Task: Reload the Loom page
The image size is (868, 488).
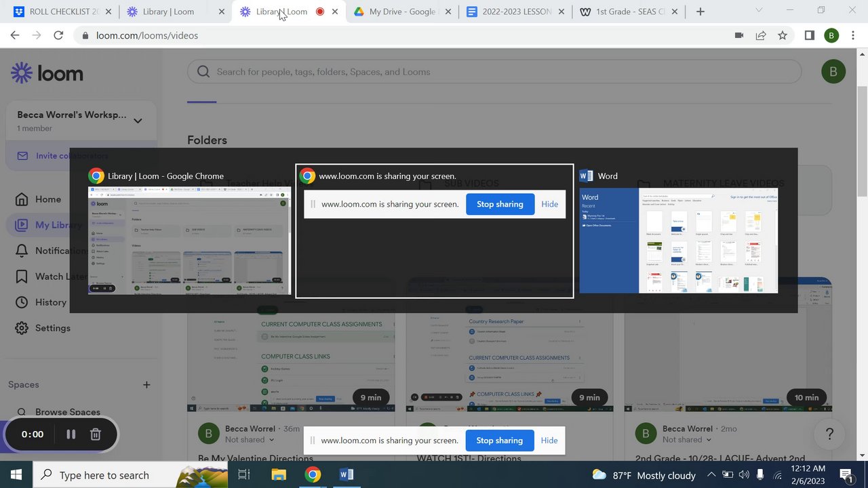Action: click(x=58, y=35)
